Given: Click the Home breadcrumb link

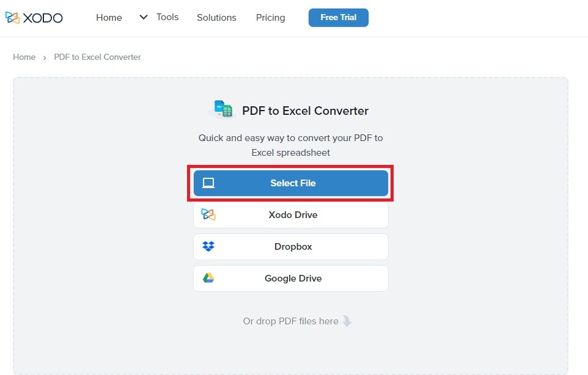Looking at the screenshot, I should (x=24, y=57).
